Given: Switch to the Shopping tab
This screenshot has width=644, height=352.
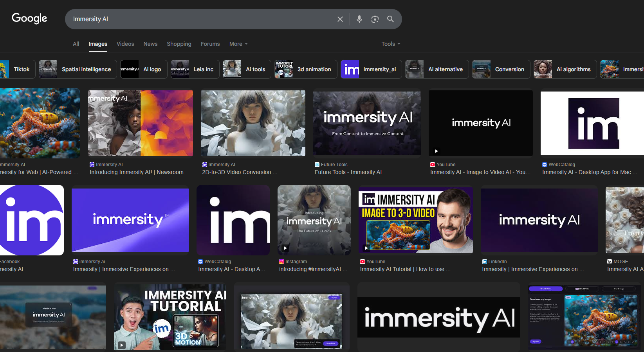Looking at the screenshot, I should pyautogui.click(x=179, y=44).
